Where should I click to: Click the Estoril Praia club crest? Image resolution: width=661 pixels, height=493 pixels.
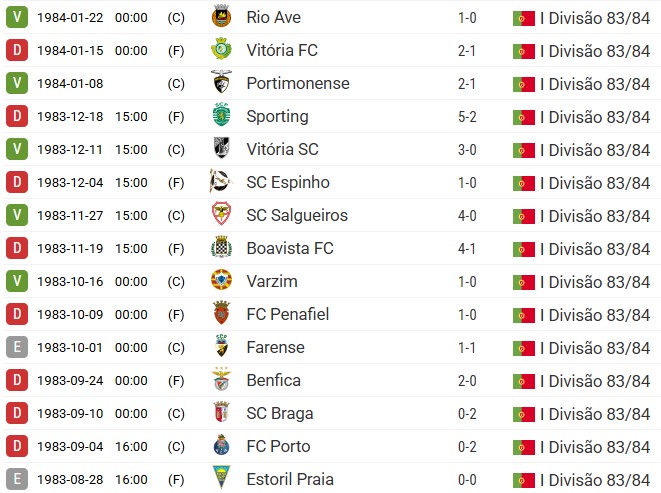221,480
